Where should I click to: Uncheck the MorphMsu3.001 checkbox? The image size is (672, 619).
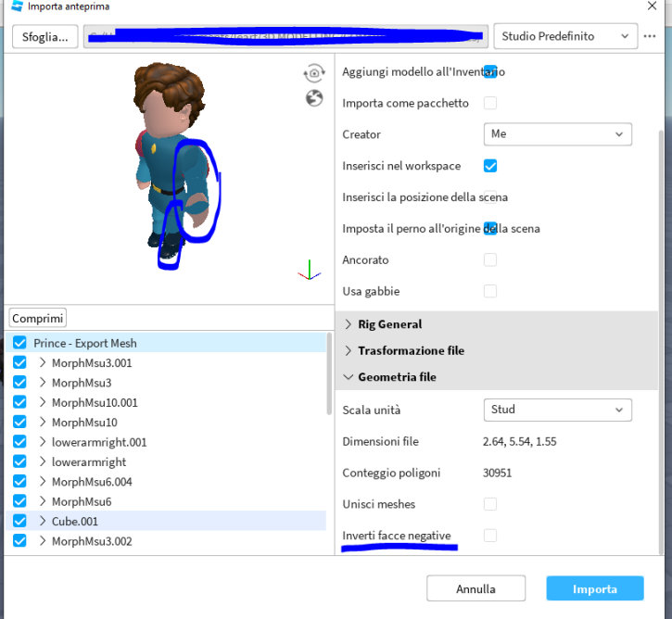coord(19,362)
